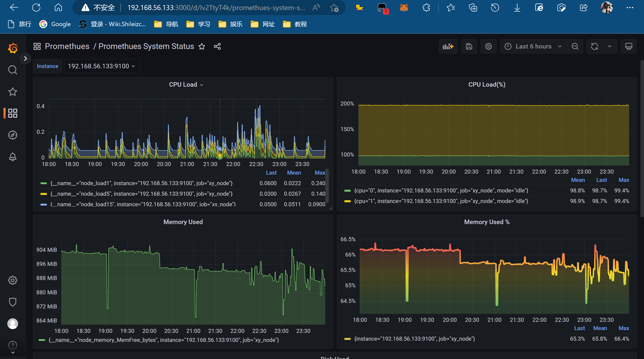Click CPU Load legend scrollbar
Screen dimensions: 644x359
pos(327,186)
